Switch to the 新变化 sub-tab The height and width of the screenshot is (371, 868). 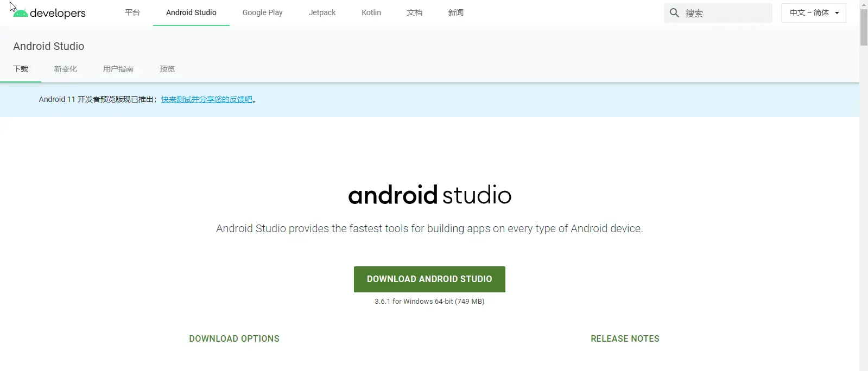66,69
